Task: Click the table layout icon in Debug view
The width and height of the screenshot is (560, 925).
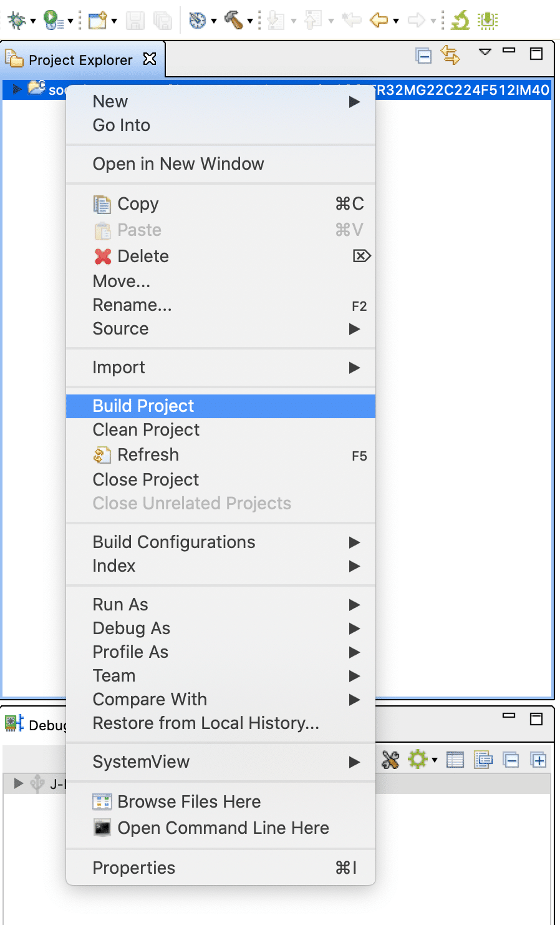Action: click(455, 760)
